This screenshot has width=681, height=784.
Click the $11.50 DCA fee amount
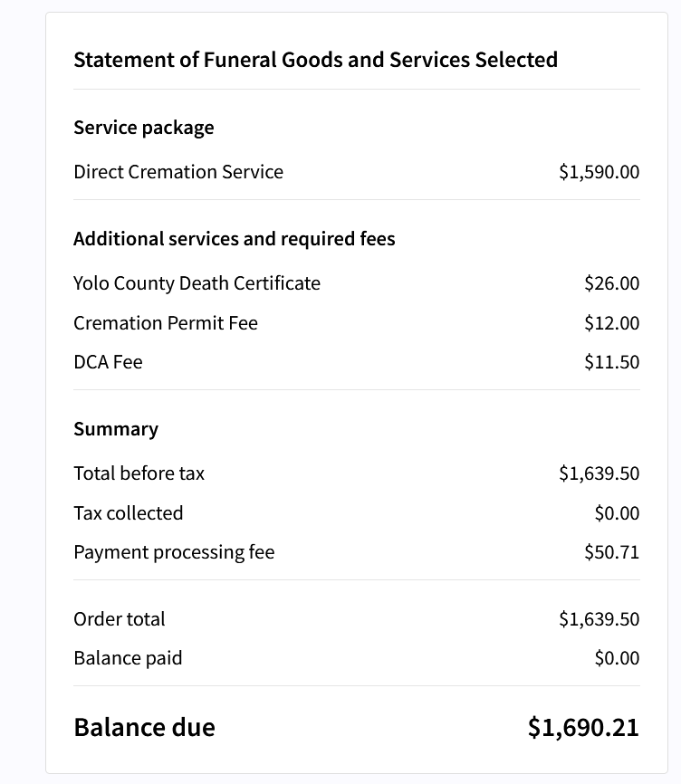pos(611,362)
